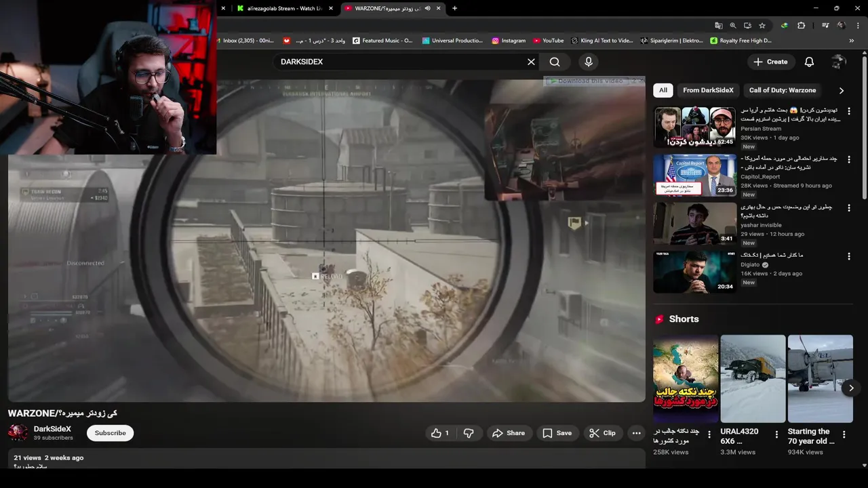Open the yashar invisible 3:41 thumbnail
Screen dimensions: 868x488
click(x=695, y=224)
